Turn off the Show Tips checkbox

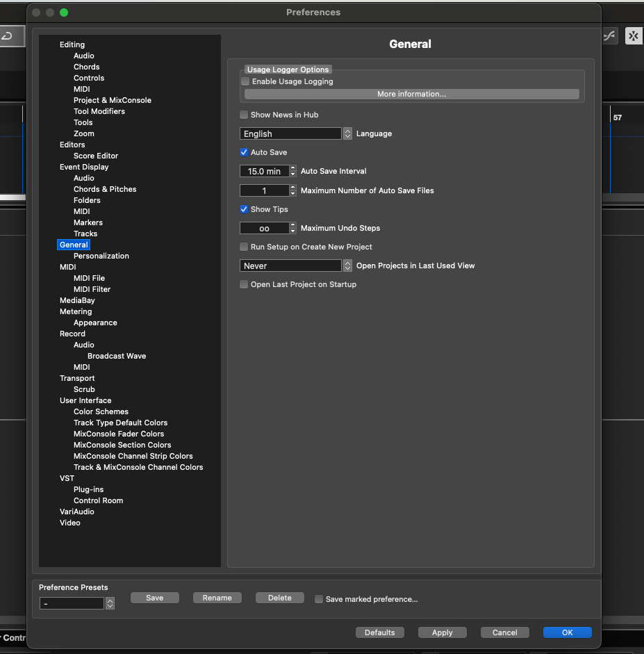[x=244, y=209]
